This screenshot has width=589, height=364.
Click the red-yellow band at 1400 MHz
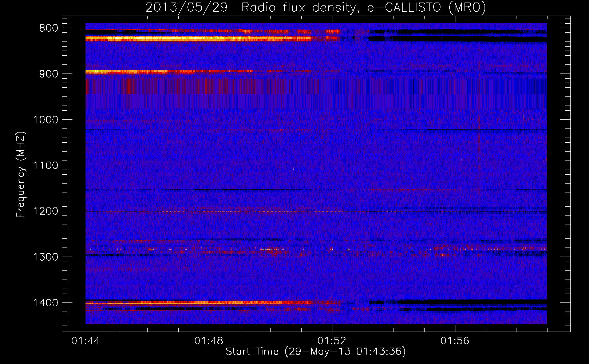pyautogui.click(x=213, y=302)
